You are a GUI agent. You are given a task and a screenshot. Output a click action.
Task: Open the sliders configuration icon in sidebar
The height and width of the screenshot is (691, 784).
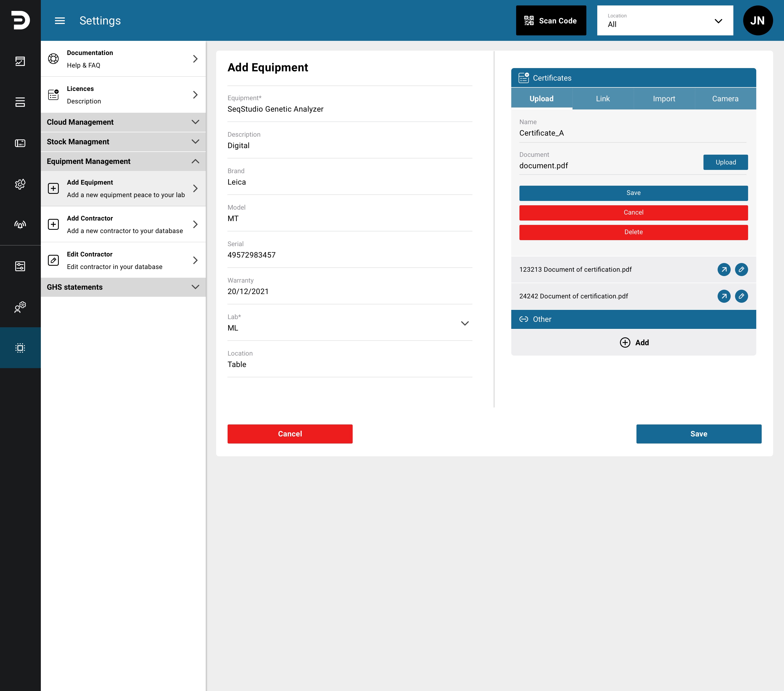click(x=20, y=266)
